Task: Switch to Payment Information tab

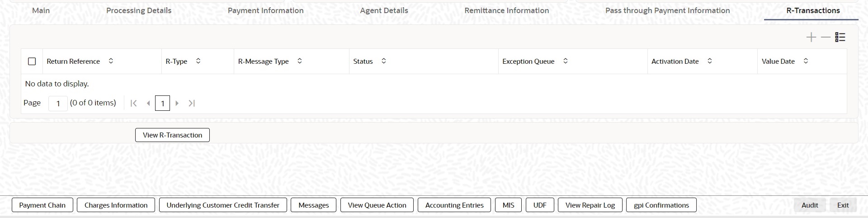Action: coord(265,10)
